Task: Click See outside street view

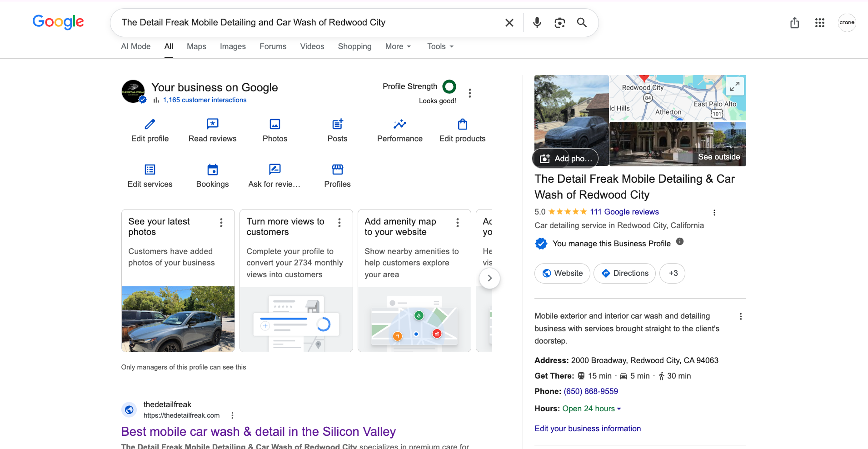Action: [x=719, y=157]
